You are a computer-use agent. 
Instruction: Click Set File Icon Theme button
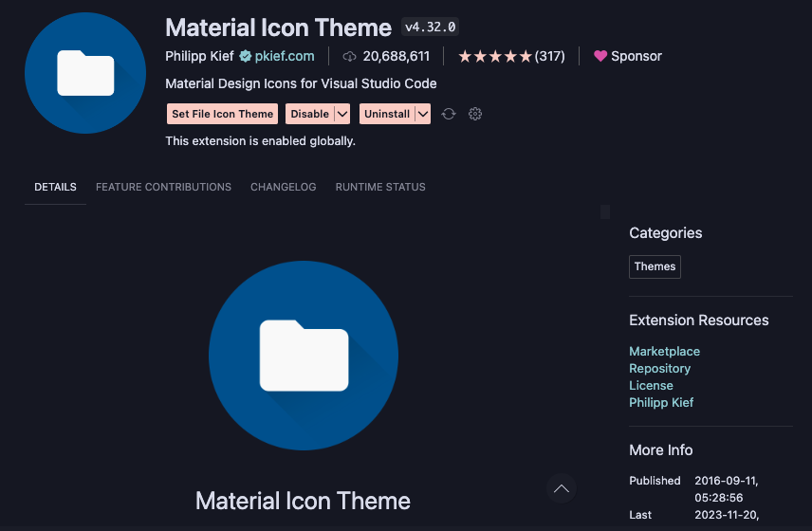pyautogui.click(x=222, y=114)
